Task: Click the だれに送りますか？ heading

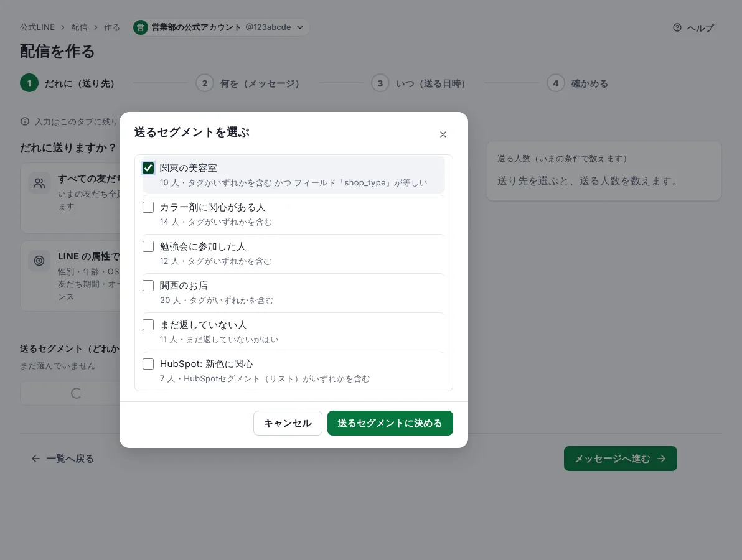Action: pos(68,148)
